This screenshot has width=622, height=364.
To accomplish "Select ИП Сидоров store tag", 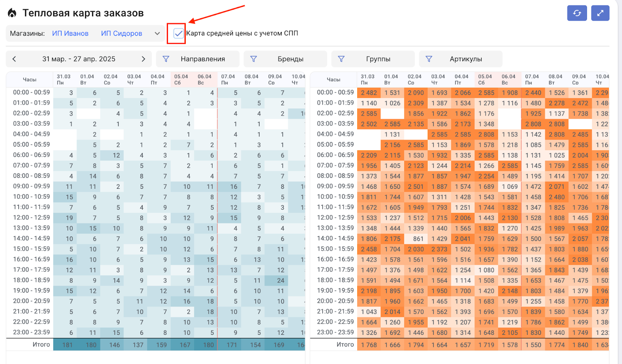I will pos(121,33).
